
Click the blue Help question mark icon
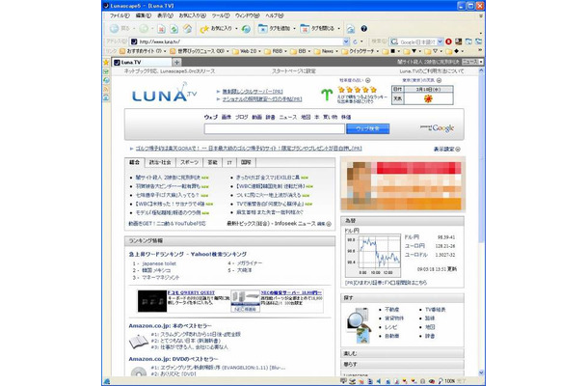click(363, 29)
